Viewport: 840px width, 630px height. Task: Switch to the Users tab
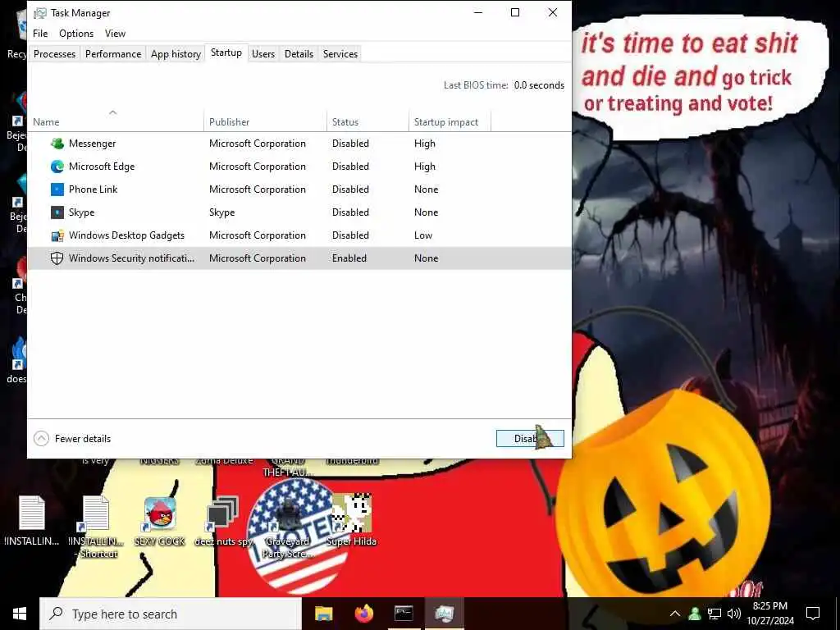click(263, 54)
